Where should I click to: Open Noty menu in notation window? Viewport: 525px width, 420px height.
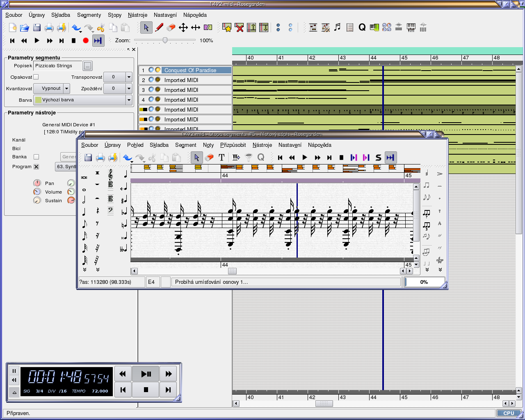[208, 145]
